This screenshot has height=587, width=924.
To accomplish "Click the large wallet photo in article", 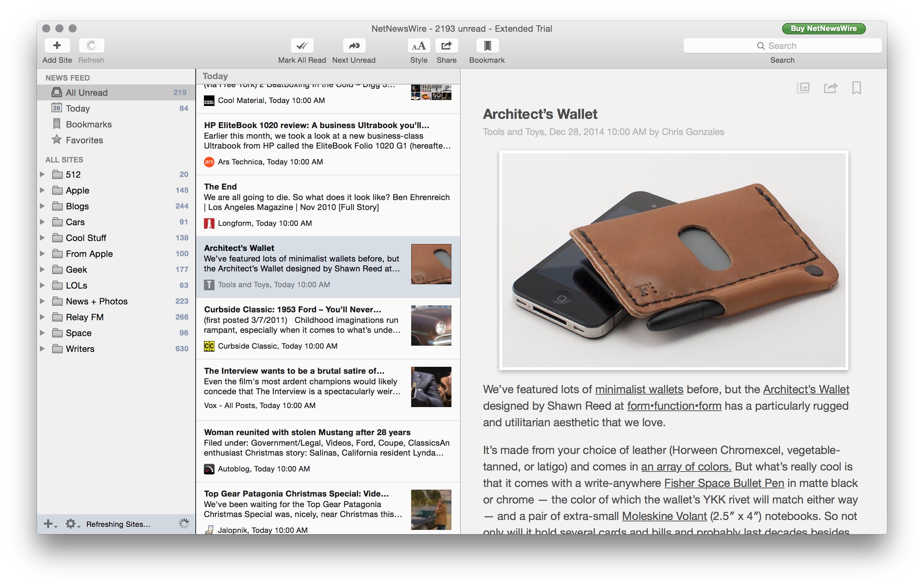I will click(x=674, y=260).
